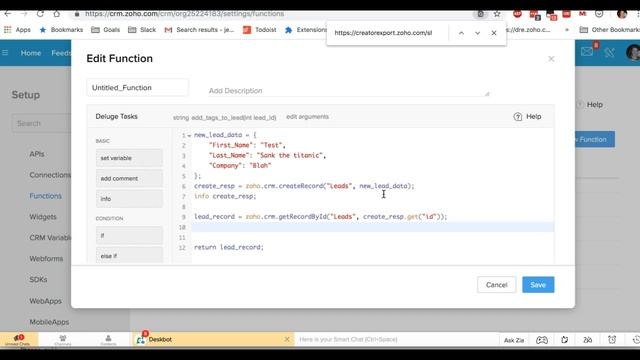Viewport: 640px width, 360px height.
Task: Click the Gmail extension icon in toolbar
Action: click(582, 14)
